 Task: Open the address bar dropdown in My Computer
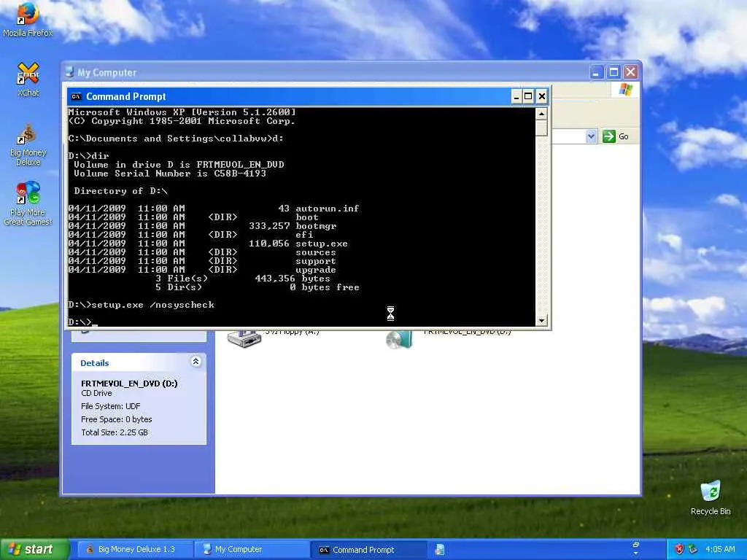click(x=591, y=136)
